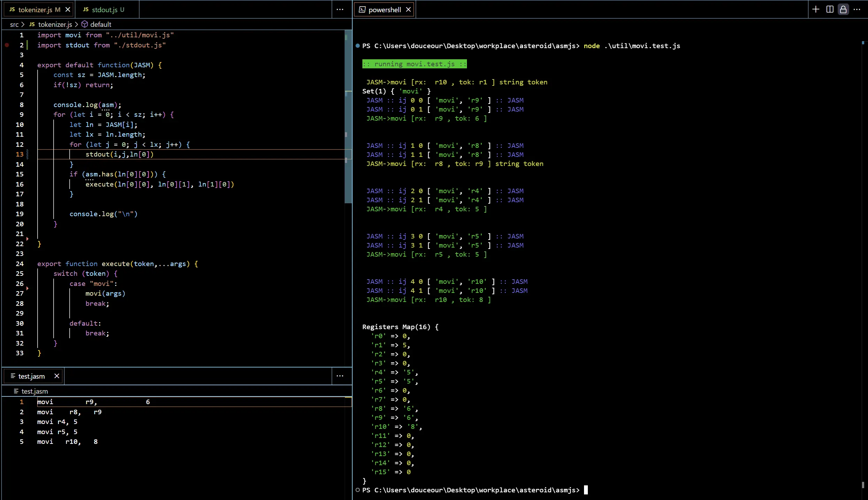Click './stdout.js' import path on line 2
Image resolution: width=868 pixels, height=500 pixels.
pos(140,45)
